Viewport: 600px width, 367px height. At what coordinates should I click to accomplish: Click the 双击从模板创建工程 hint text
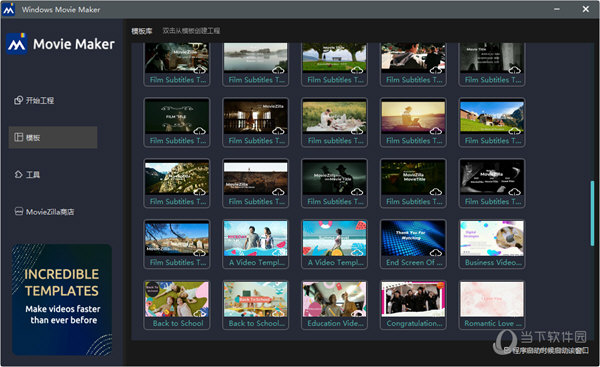point(191,31)
